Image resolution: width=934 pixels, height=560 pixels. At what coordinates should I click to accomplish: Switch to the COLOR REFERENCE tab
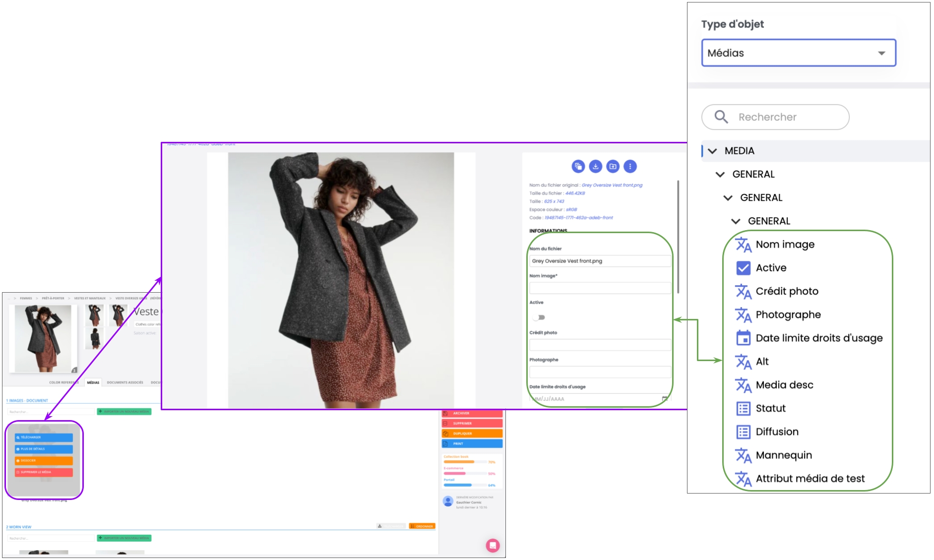(x=64, y=382)
